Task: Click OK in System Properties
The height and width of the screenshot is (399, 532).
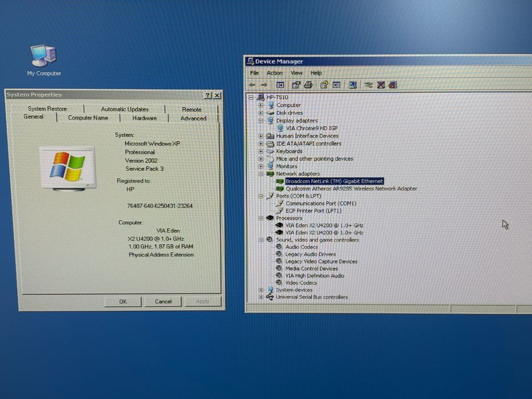Action: [123, 302]
